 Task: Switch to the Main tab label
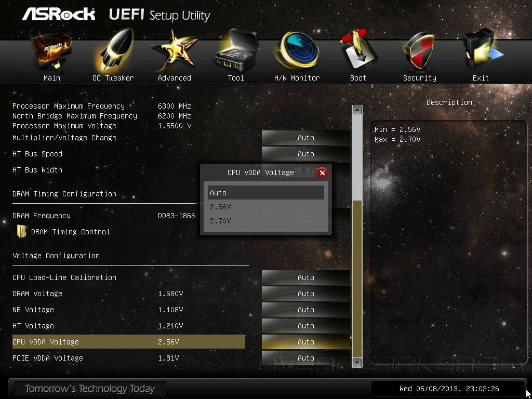pos(52,78)
